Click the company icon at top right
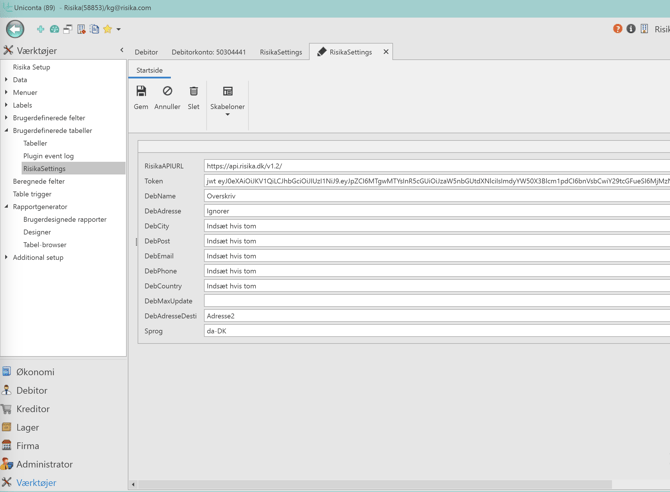This screenshot has width=670, height=492. click(644, 29)
